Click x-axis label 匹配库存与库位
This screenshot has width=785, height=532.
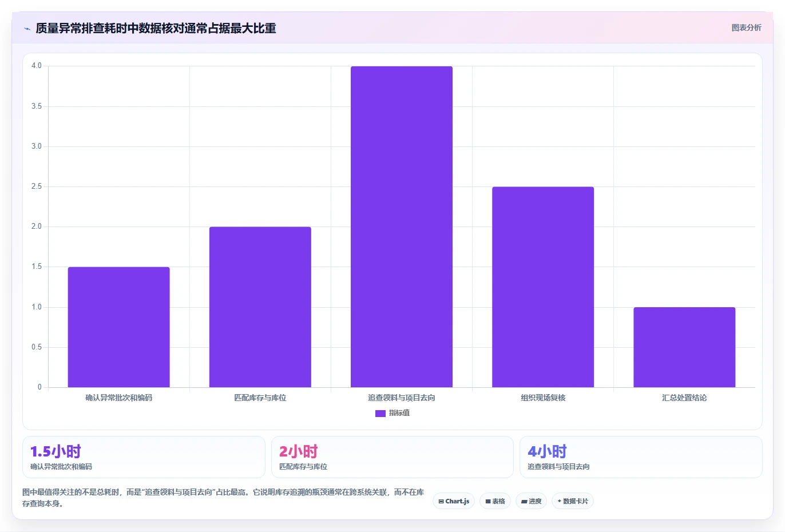pos(260,398)
